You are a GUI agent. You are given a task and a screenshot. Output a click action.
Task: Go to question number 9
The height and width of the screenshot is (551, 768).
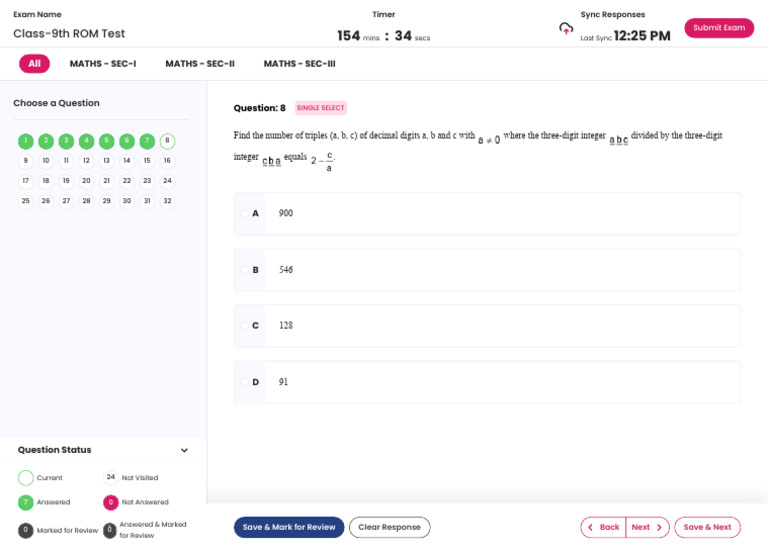tap(26, 160)
